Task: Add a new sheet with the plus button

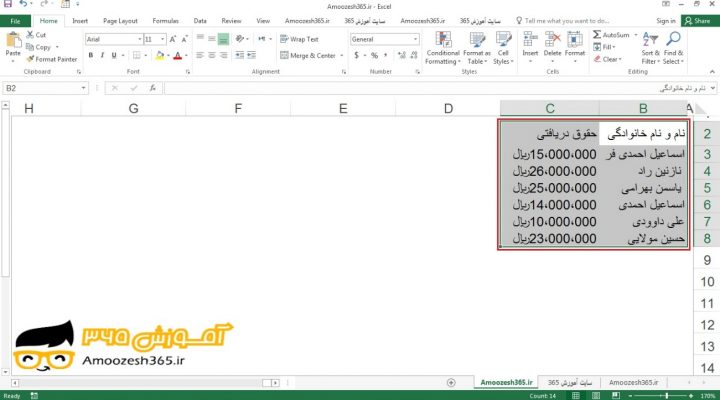Action: coord(451,383)
